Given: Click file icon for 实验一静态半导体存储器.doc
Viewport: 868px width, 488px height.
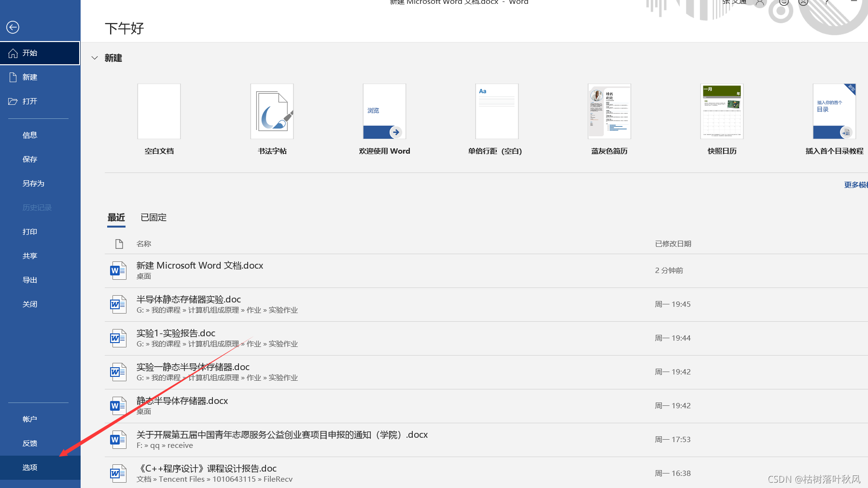Looking at the screenshot, I should coord(118,372).
